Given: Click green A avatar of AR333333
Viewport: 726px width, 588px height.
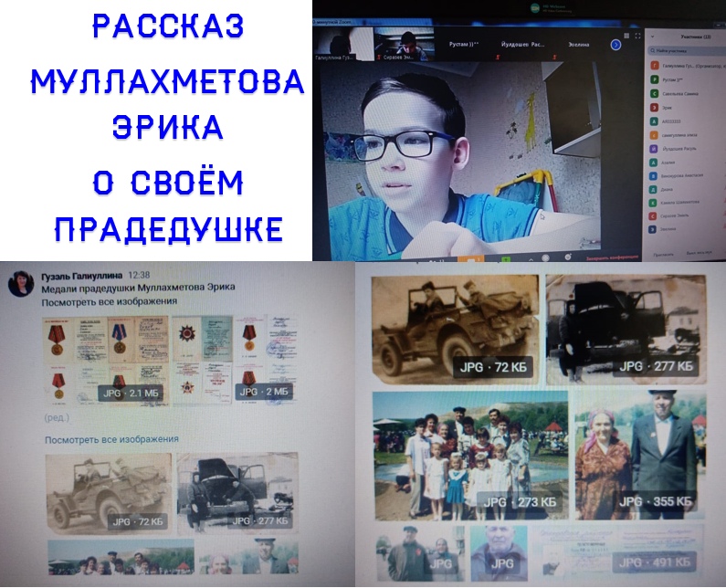Looking at the screenshot, I should [654, 121].
